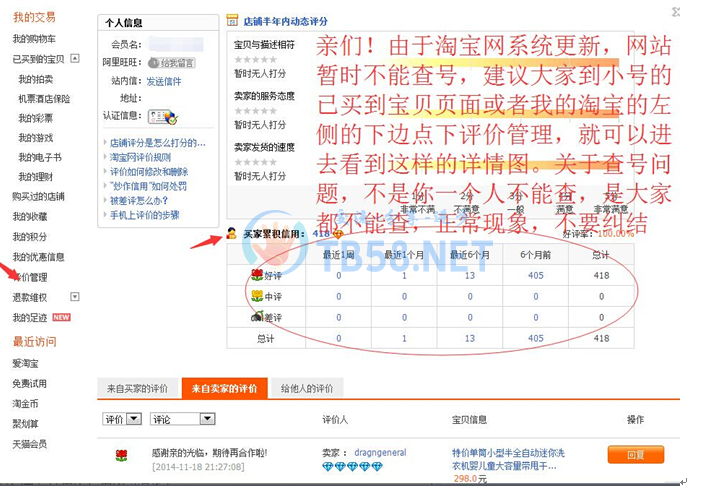The height and width of the screenshot is (486, 726).
Task: Click the yellow flower icon beside 中评
Action: pos(257,296)
